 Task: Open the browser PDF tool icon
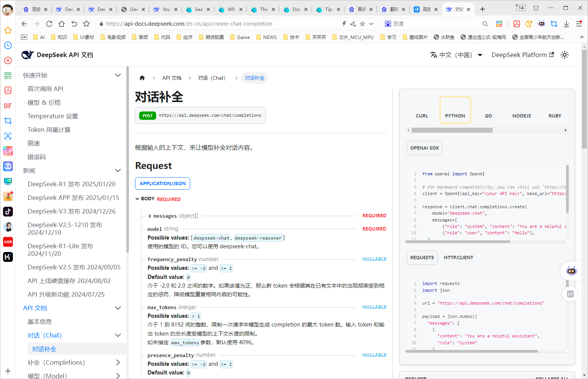(x=517, y=24)
